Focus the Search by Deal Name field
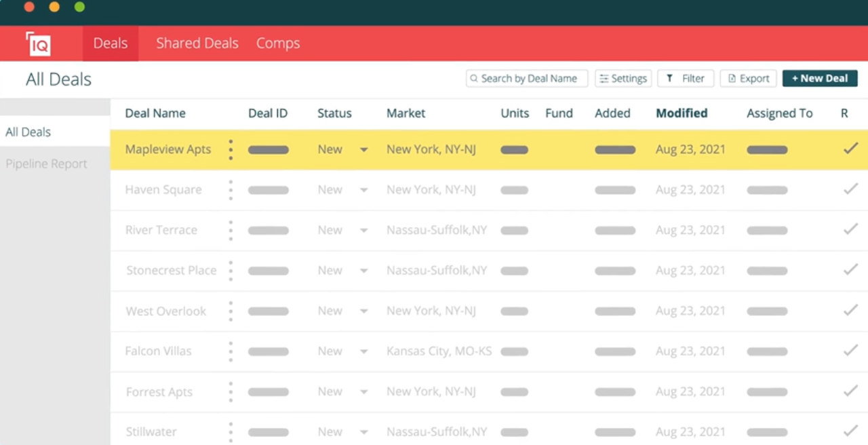The height and width of the screenshot is (445, 868). point(527,79)
